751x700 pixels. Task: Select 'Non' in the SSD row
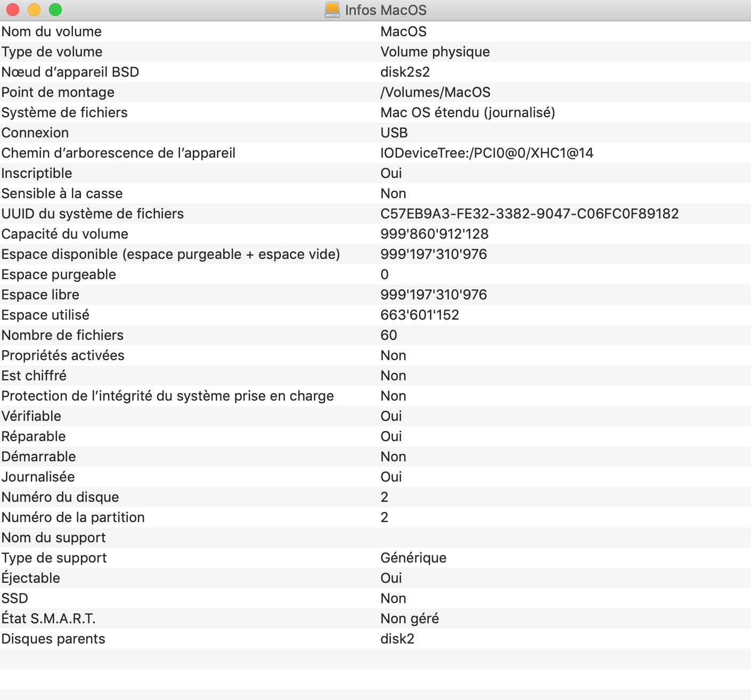click(394, 598)
